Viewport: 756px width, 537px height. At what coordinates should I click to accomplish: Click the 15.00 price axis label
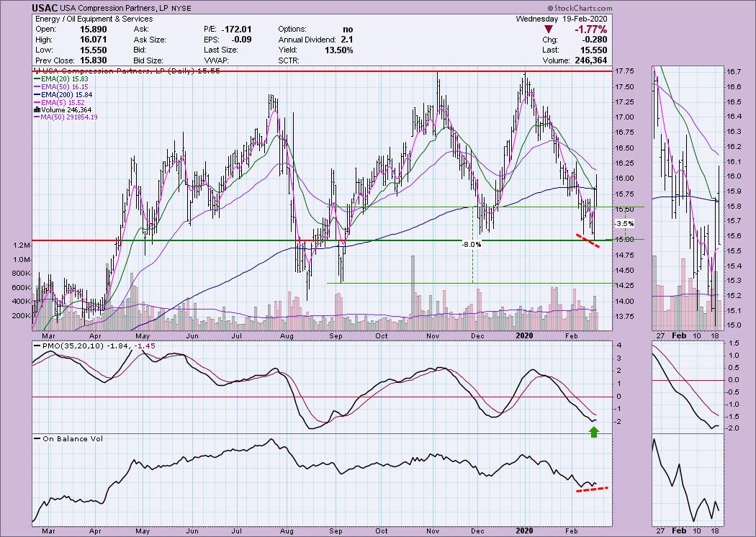click(626, 240)
